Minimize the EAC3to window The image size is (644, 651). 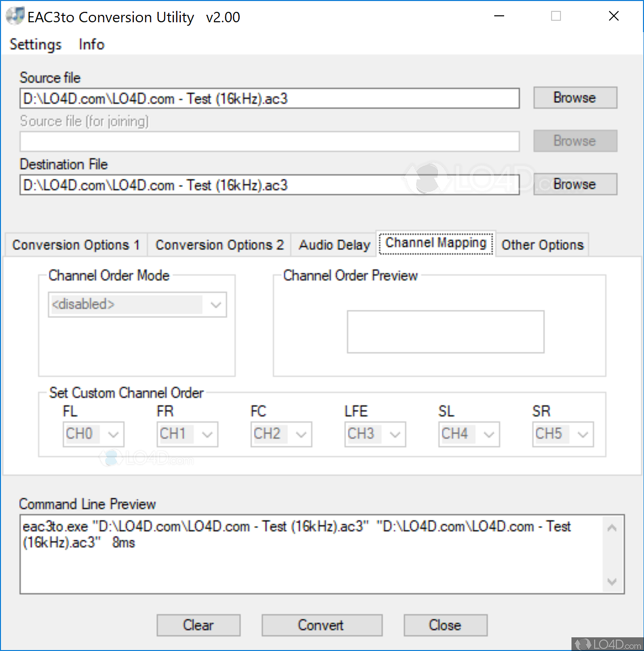pos(499,16)
